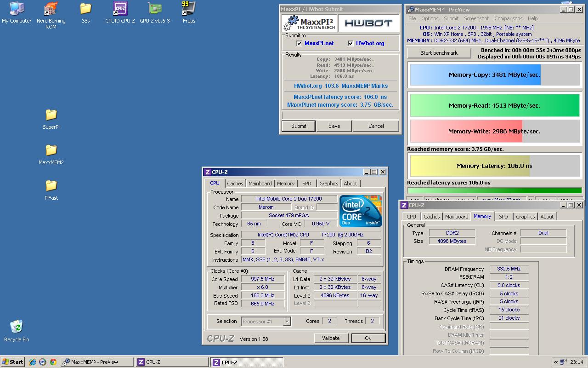588x368 pixels.
Task: Switch to Caches tab in front CPU-Z
Action: [235, 184]
